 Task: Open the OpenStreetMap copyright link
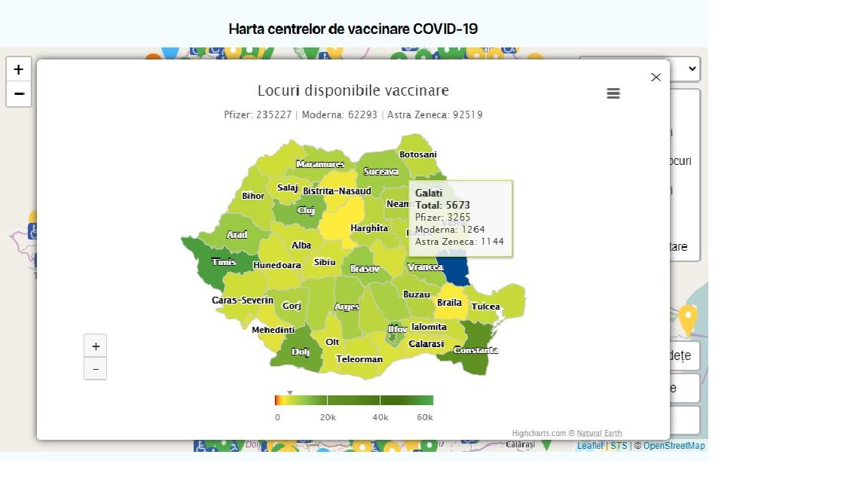(674, 445)
